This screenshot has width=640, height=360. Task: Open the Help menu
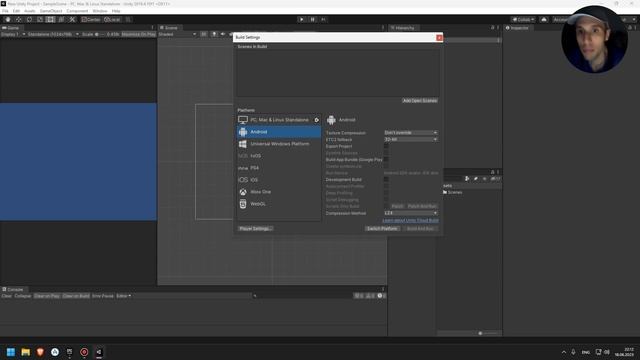click(x=116, y=11)
